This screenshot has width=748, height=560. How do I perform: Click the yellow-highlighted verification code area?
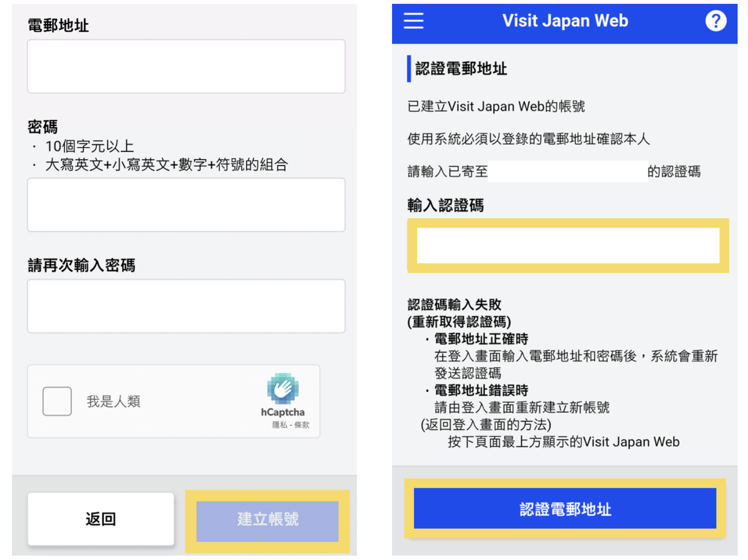(x=568, y=246)
